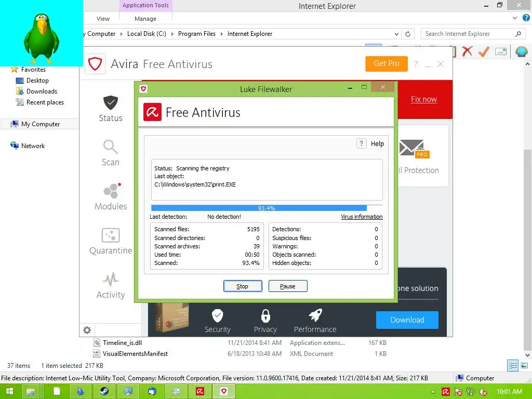Image resolution: width=532 pixels, height=399 pixels.
Task: Open the Quarantine section in Avira
Action: pyautogui.click(x=111, y=241)
